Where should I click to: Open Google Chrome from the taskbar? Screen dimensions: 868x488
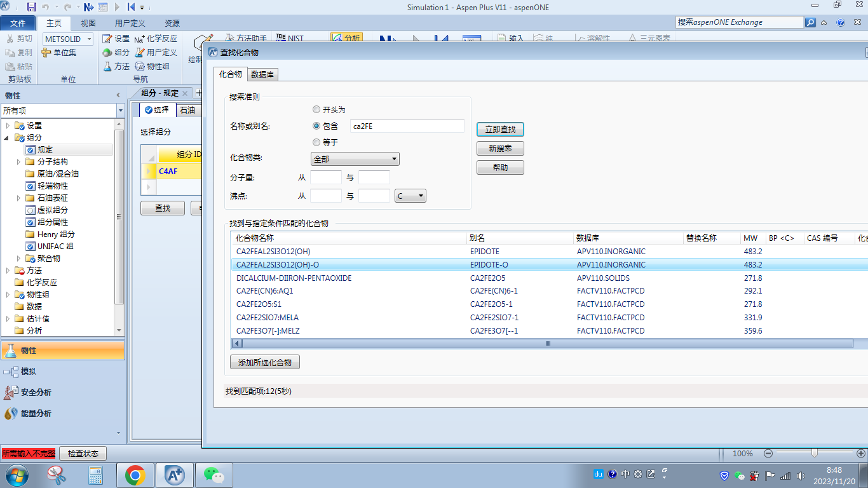(x=135, y=475)
